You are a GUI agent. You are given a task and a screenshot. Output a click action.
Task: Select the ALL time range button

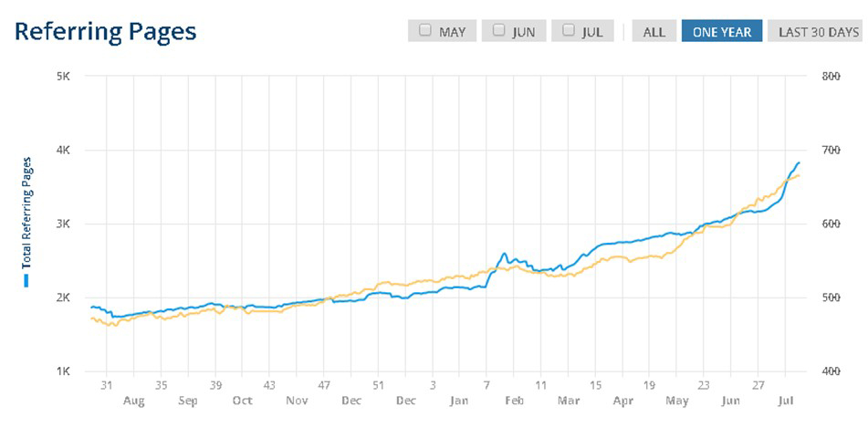(654, 31)
